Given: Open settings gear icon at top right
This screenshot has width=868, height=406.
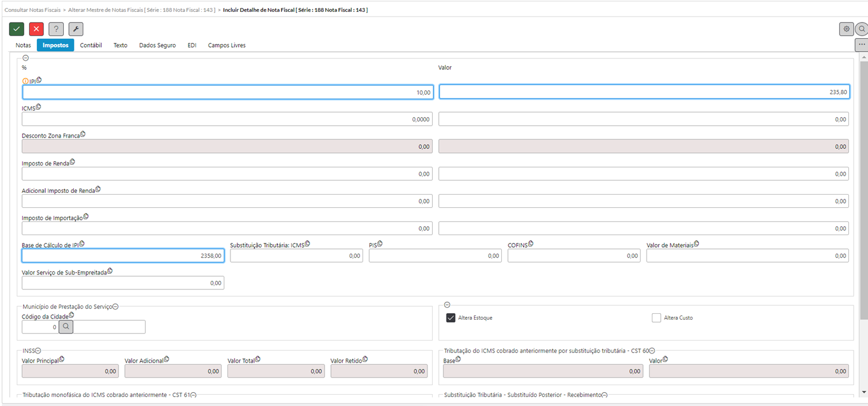Looking at the screenshot, I should [x=846, y=29].
